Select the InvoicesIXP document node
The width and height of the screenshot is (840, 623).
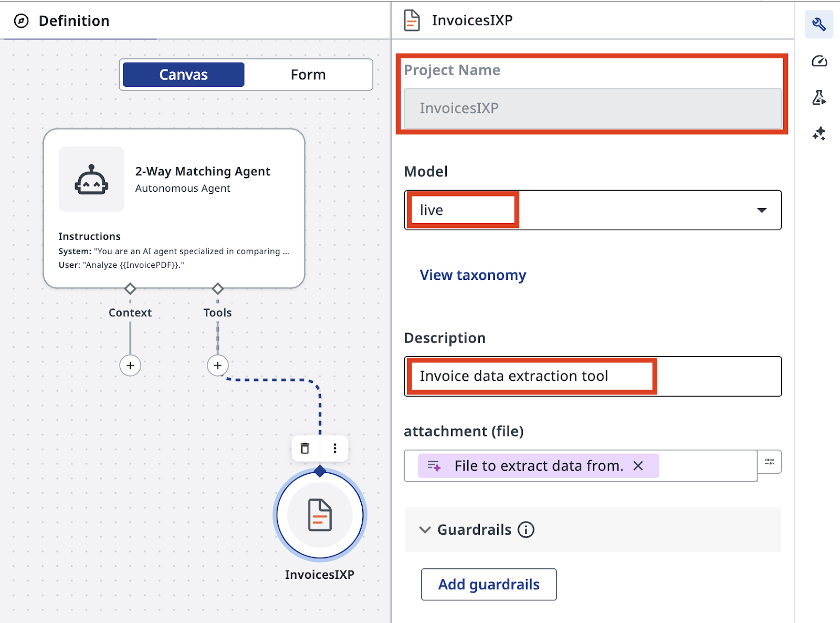point(320,515)
